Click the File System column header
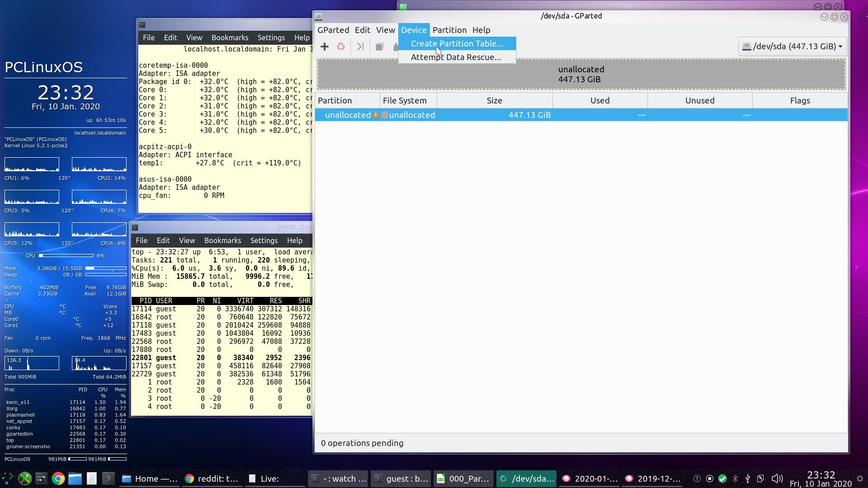 (x=409, y=101)
